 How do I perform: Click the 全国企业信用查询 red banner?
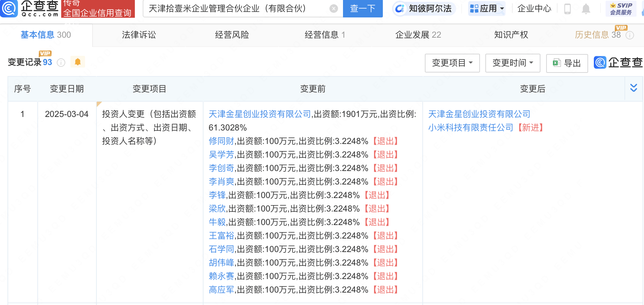point(98,9)
